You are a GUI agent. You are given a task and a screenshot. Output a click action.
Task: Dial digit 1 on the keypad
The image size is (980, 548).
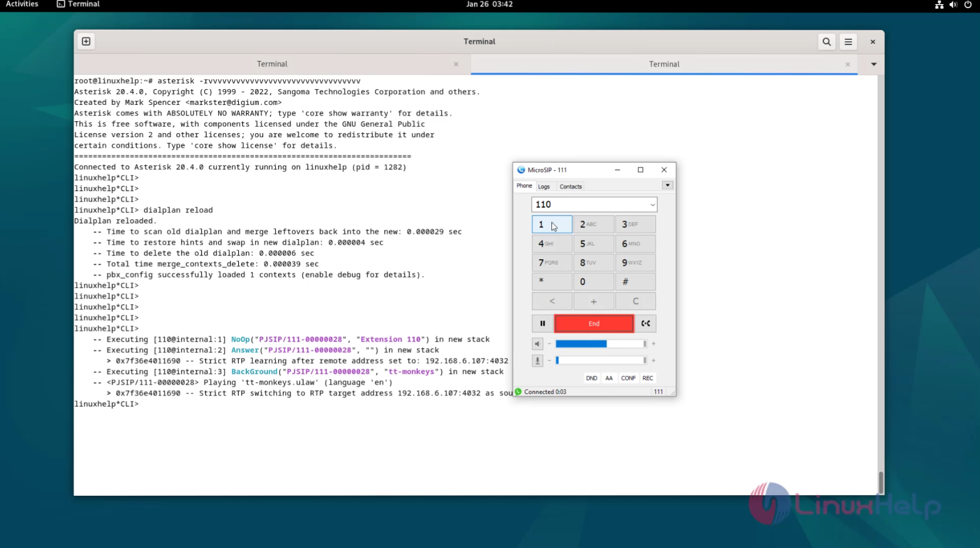coord(552,224)
